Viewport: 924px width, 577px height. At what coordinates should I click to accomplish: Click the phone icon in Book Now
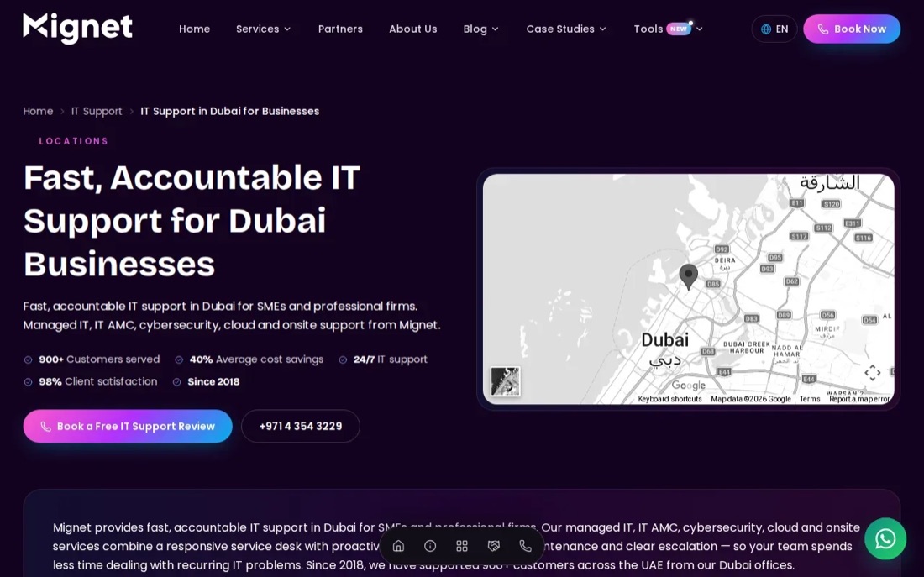tap(823, 29)
